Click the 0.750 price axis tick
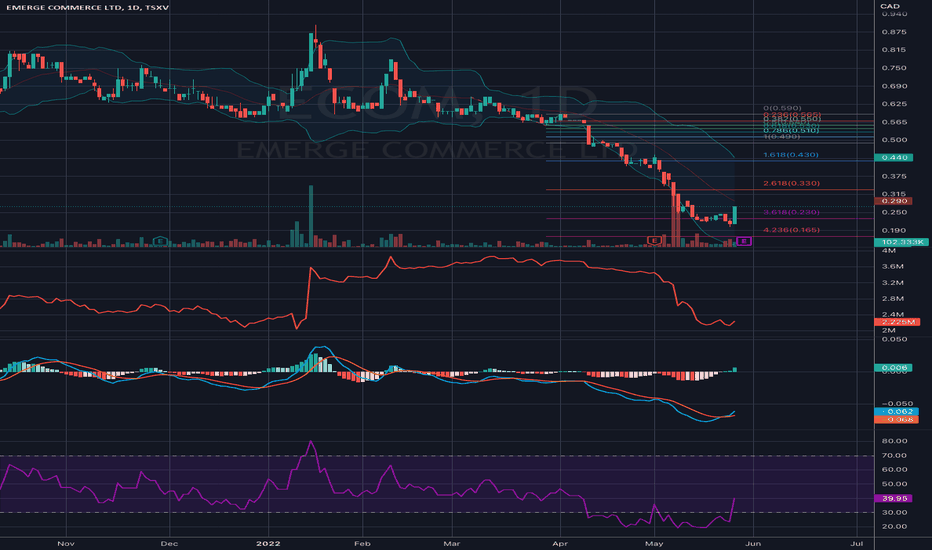The image size is (932, 550). [x=895, y=68]
